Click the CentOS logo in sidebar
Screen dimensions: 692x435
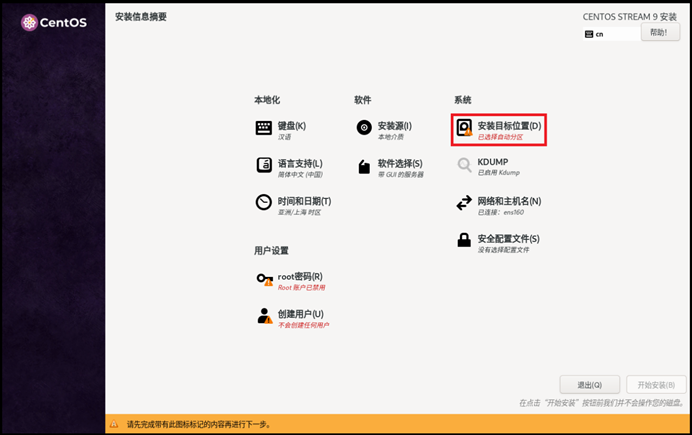point(54,22)
